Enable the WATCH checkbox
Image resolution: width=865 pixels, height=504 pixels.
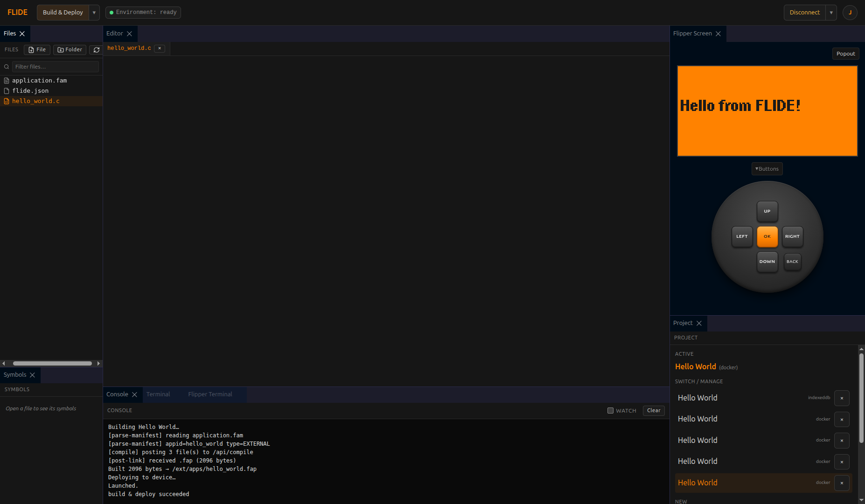(610, 411)
